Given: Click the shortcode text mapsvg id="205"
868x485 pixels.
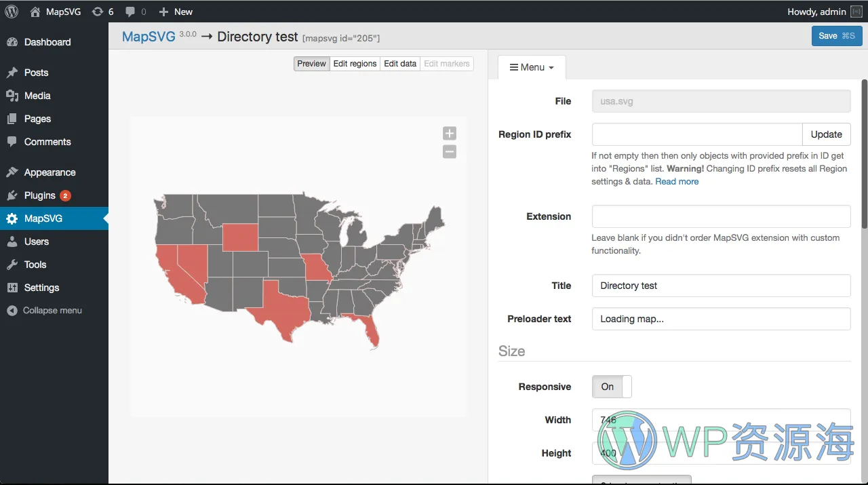Looking at the screenshot, I should 341,39.
